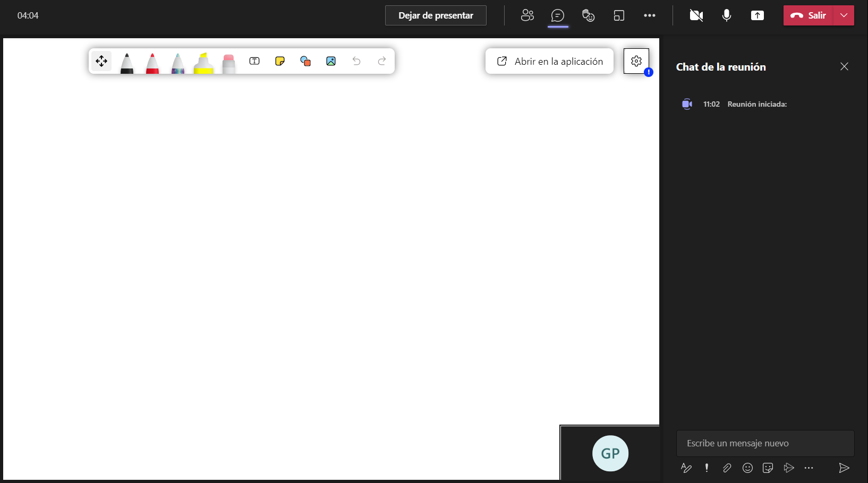This screenshot has height=483, width=868.
Task: Open more actions ellipsis in meeting bar
Action: (650, 15)
